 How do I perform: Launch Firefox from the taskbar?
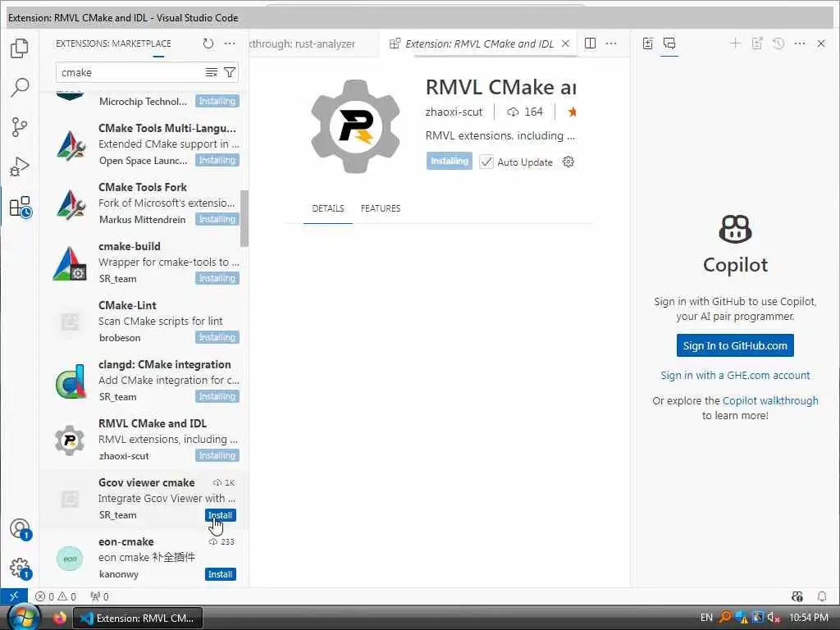tap(59, 618)
